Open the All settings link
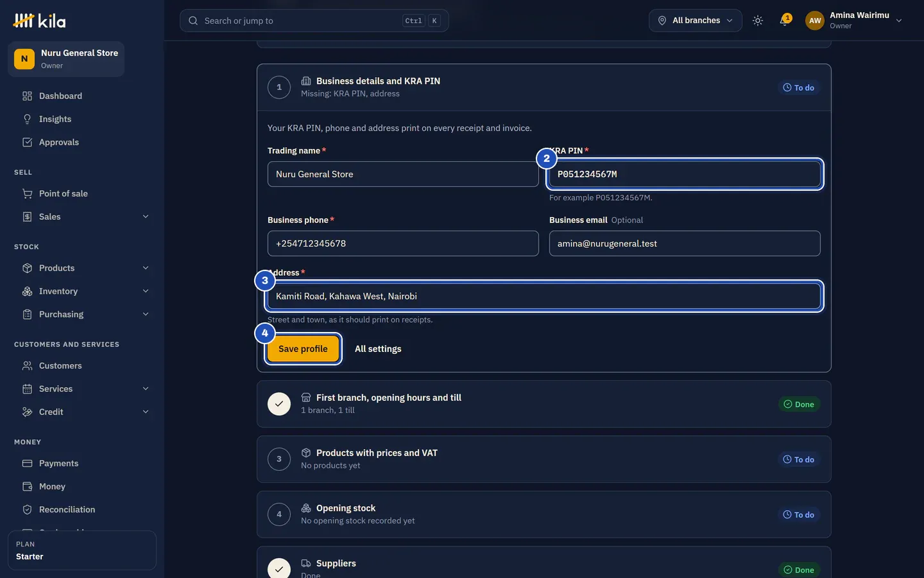This screenshot has width=924, height=578. tap(378, 349)
